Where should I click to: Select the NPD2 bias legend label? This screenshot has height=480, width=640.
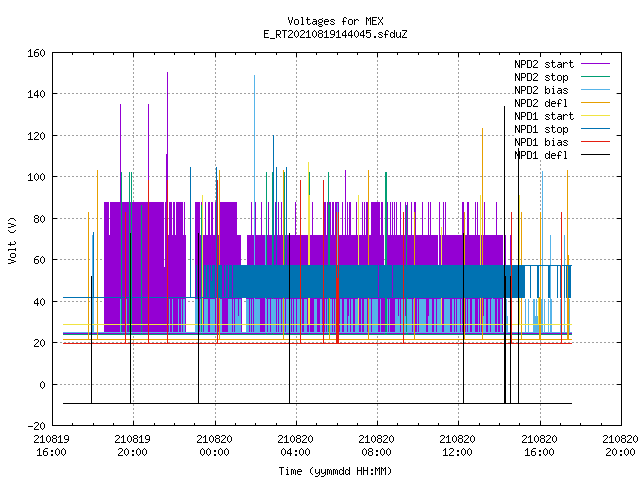point(541,90)
